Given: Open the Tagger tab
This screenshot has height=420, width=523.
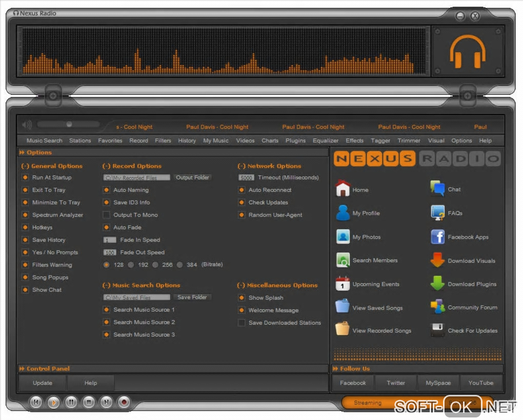Looking at the screenshot, I should pyautogui.click(x=380, y=140).
